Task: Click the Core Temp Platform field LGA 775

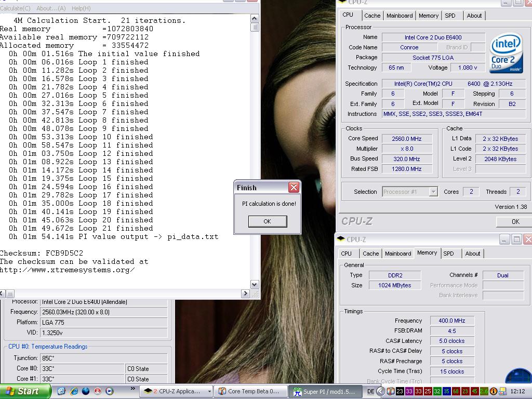Action: [104, 322]
